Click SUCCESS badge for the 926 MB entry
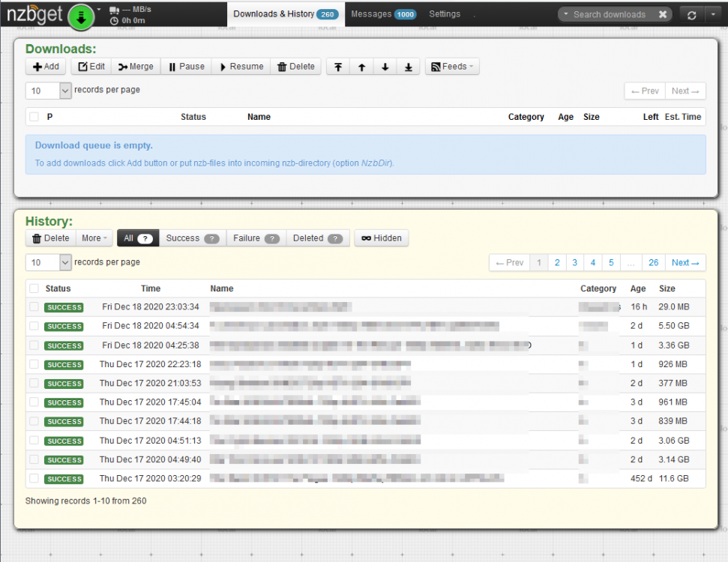Viewport: 728px width, 562px height. click(64, 365)
